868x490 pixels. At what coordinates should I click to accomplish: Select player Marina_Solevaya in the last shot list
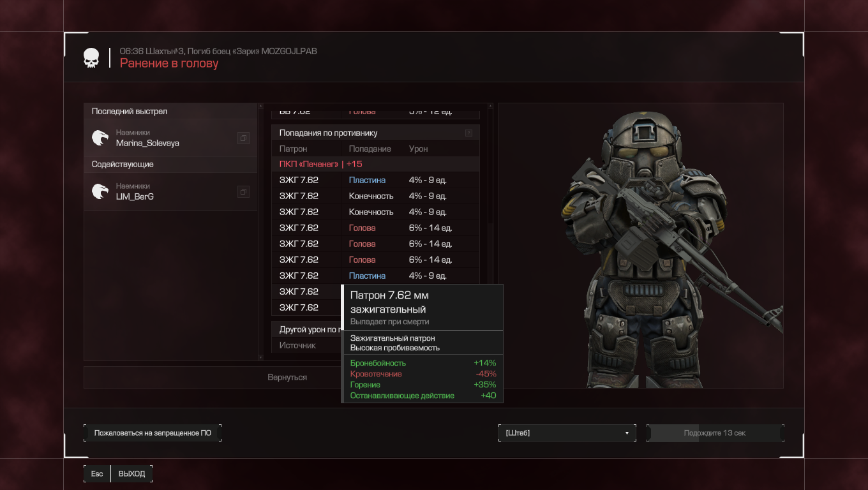click(x=170, y=138)
